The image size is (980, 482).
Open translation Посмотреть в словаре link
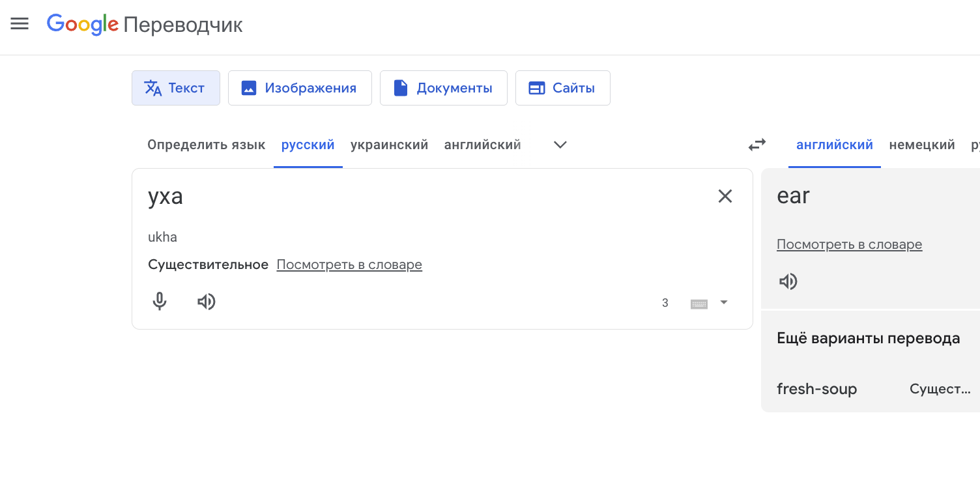(x=849, y=244)
